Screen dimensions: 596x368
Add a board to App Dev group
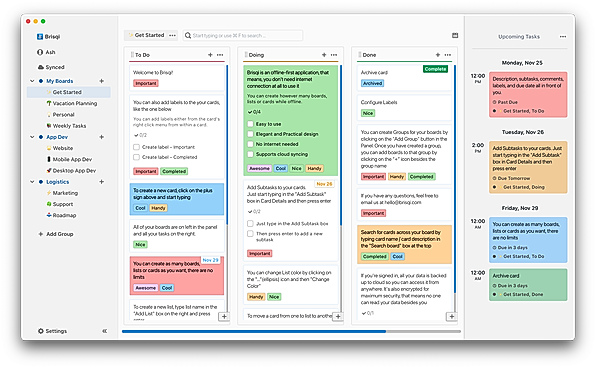101,137
